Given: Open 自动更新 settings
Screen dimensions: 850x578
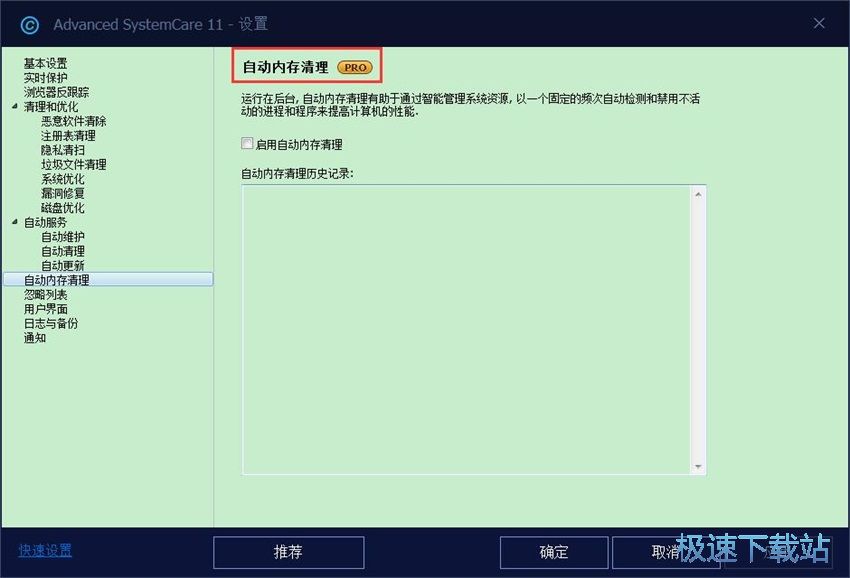Looking at the screenshot, I should pyautogui.click(x=63, y=265).
